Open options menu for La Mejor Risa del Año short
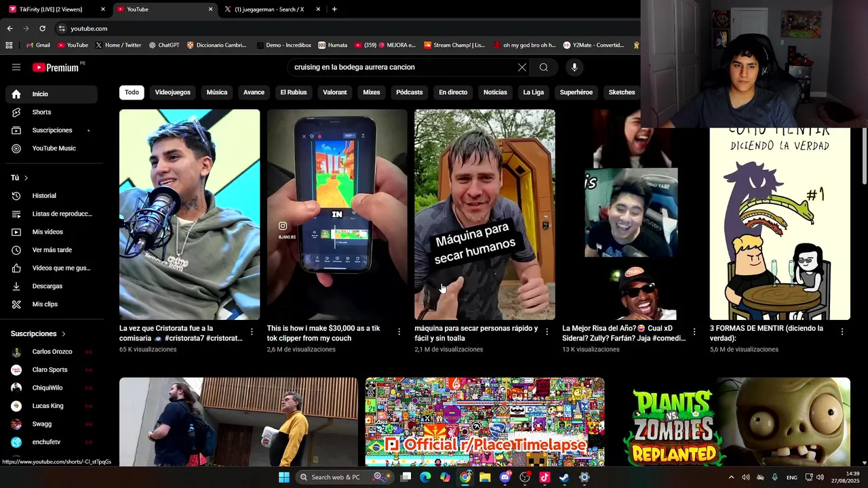Viewport: 868px width, 488px height. 694,332
